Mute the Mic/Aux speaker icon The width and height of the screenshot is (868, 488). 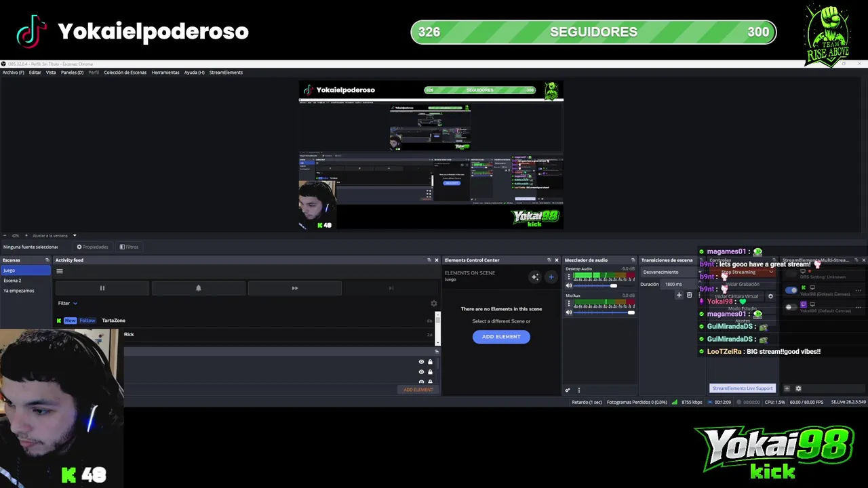point(569,312)
